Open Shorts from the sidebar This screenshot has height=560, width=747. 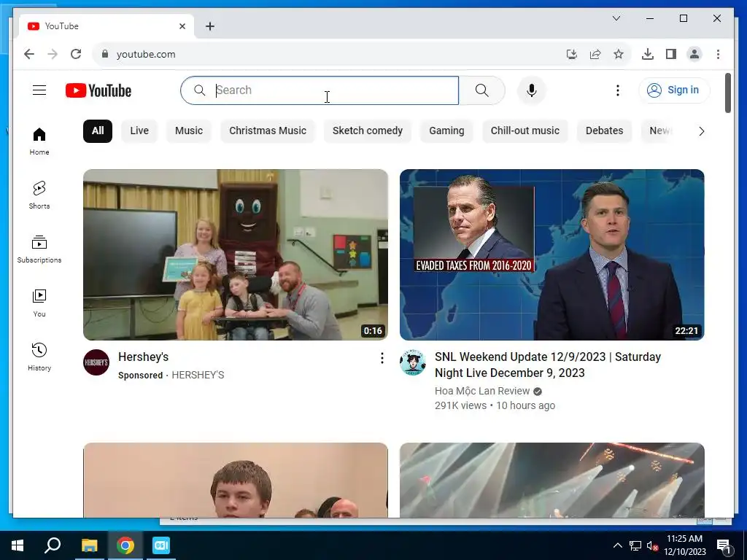pos(39,195)
